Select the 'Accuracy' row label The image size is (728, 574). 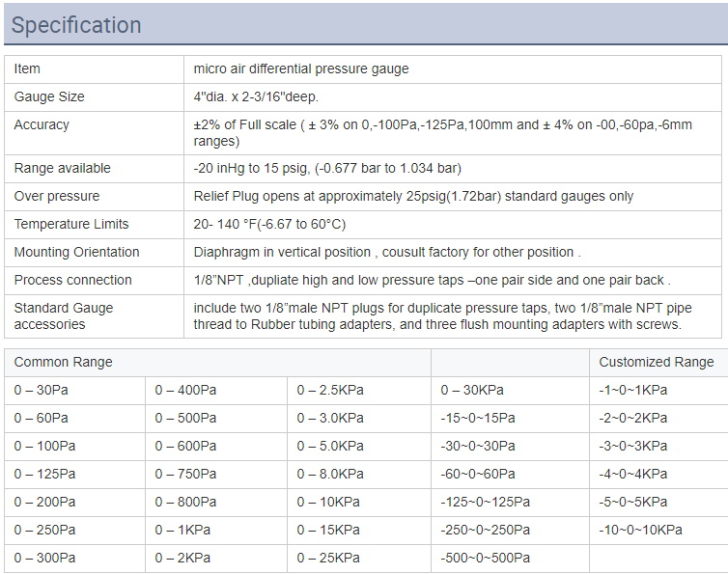coord(42,124)
